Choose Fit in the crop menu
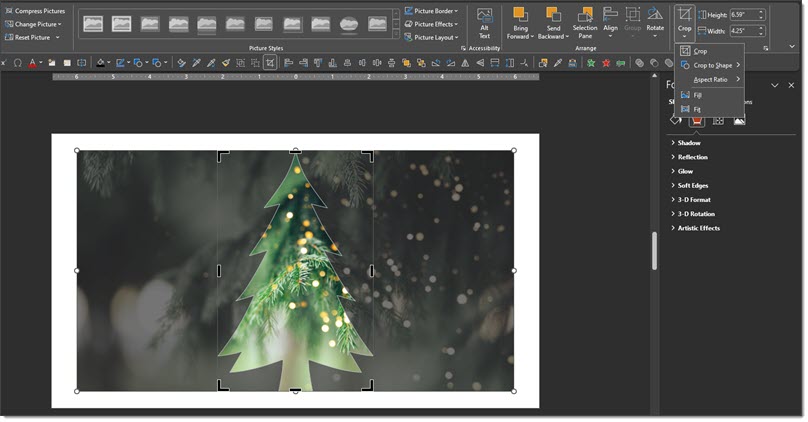This screenshot has width=808, height=422. pos(697,108)
